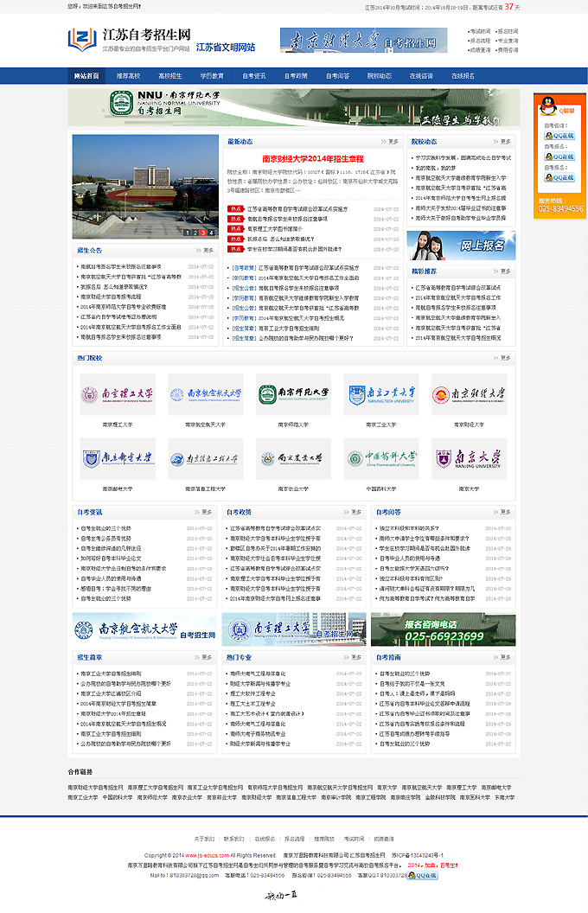Open 高校招生 in the navigation bar
The height and width of the screenshot is (913, 588).
point(170,76)
